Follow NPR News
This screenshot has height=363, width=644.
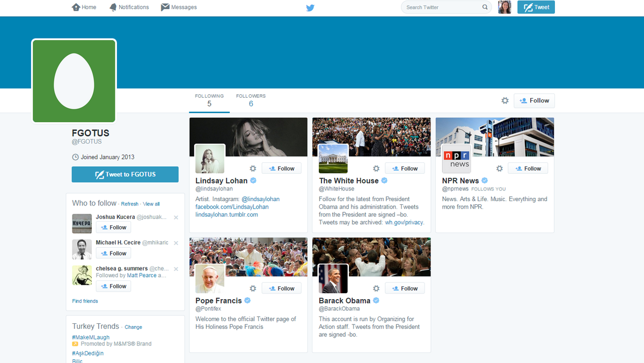click(528, 168)
